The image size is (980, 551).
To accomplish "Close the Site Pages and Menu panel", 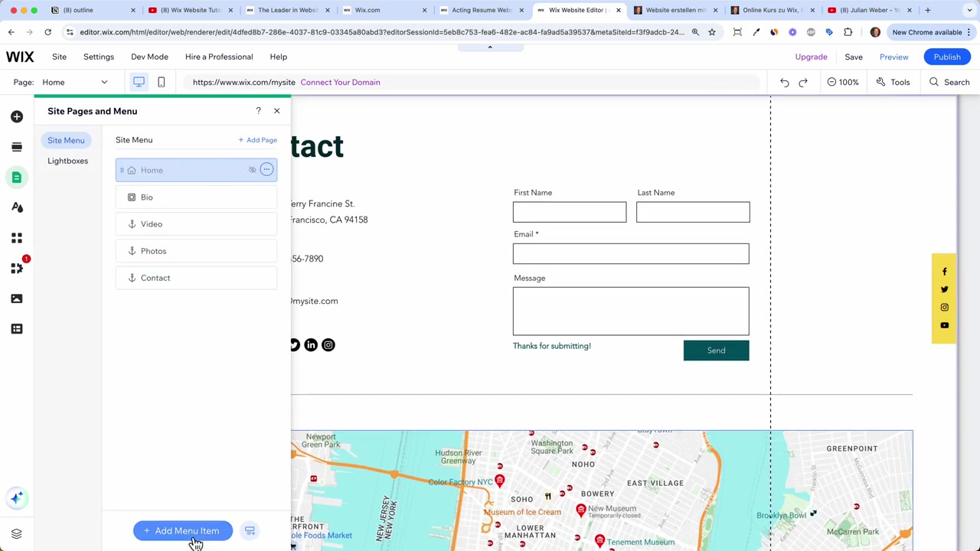I will [276, 111].
